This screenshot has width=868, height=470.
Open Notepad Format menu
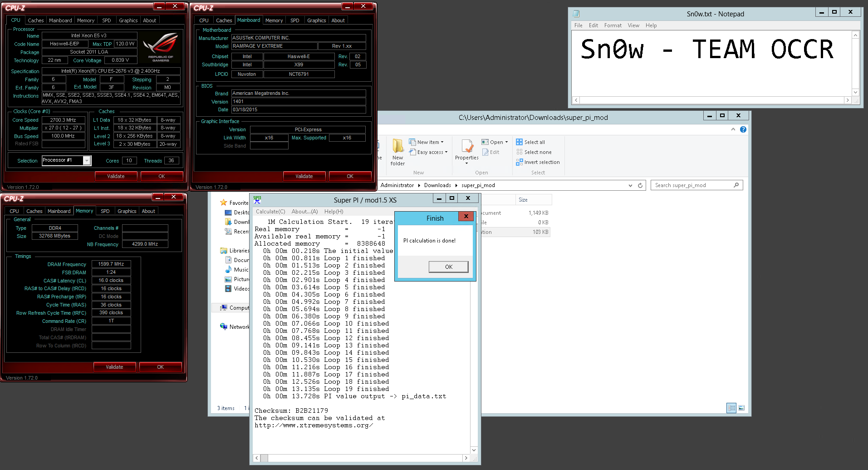point(613,25)
